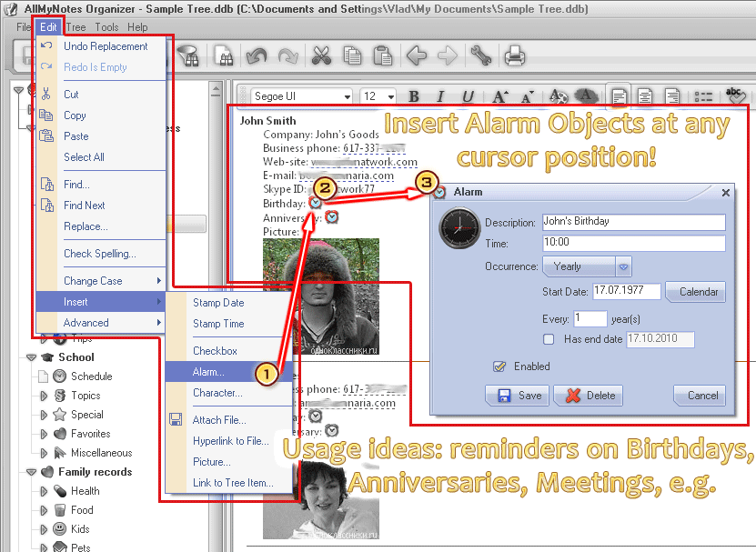This screenshot has width=756, height=552.
Task: Click the Forward navigation arrow icon
Action: point(448,55)
